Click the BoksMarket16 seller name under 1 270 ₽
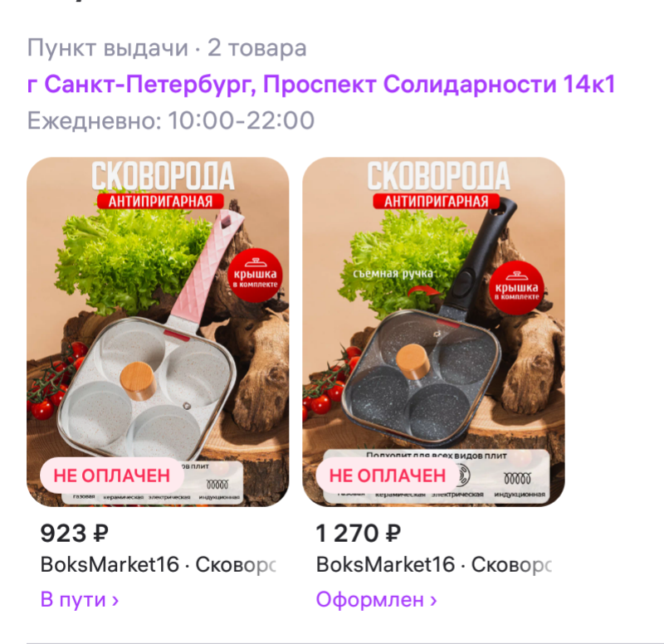 (x=385, y=564)
